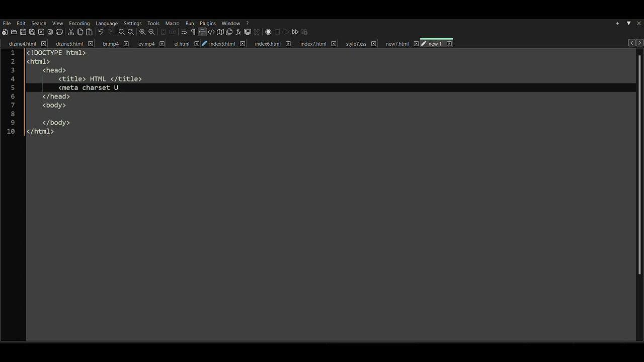The image size is (644, 362).
Task: Click the user-defined language code icon
Action: click(x=211, y=32)
